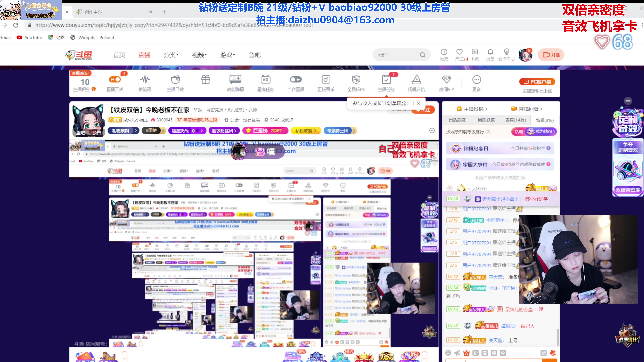This screenshot has width=644, height=362.
Task: Open 扬帆启航 sailboat feature
Action: click(416, 83)
